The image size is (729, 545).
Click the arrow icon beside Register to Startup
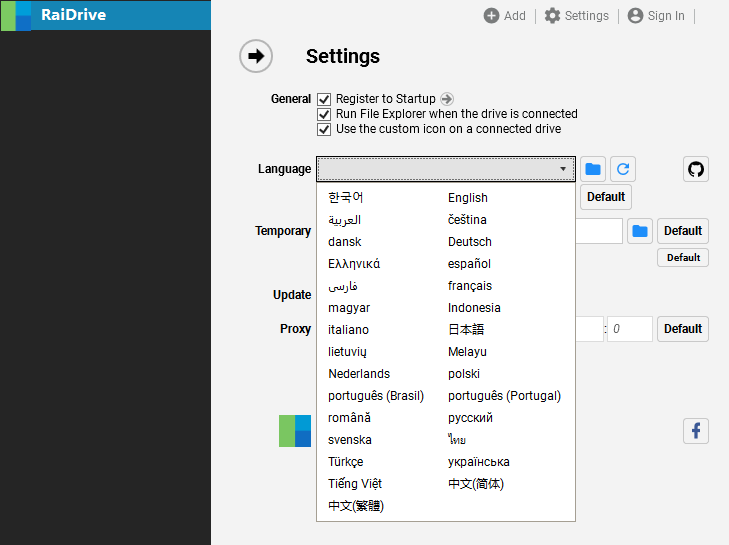[x=447, y=99]
